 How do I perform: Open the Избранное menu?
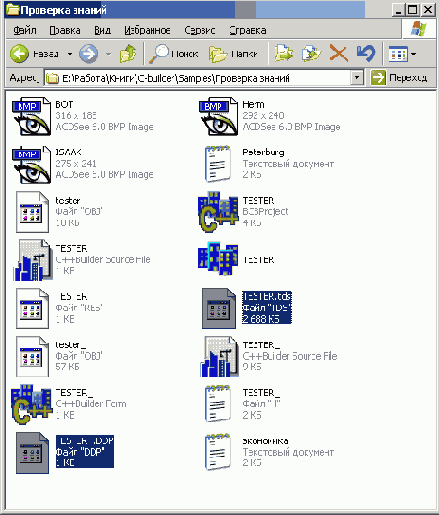(x=147, y=30)
